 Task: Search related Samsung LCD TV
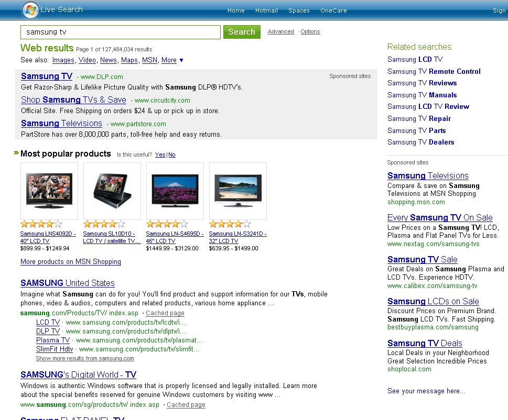[415, 60]
